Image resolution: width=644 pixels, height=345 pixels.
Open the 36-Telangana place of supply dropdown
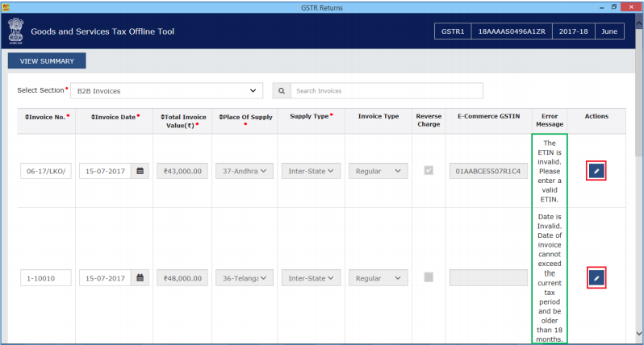click(245, 278)
